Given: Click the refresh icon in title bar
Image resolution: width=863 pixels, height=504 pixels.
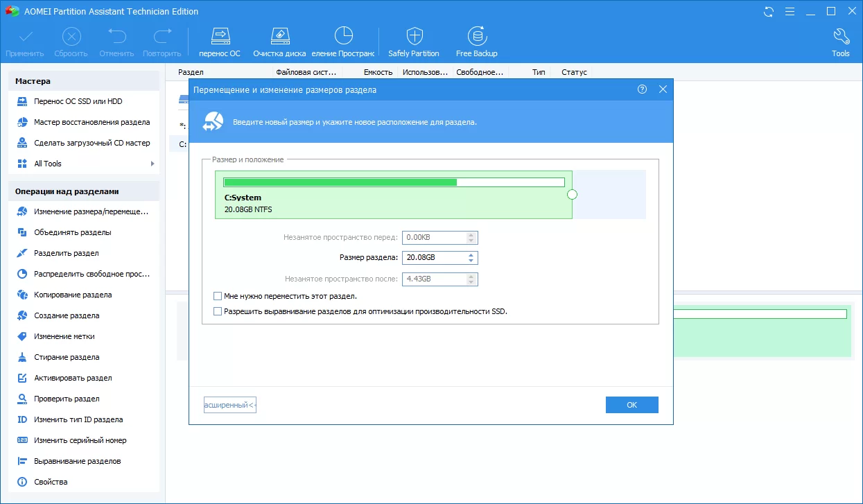Looking at the screenshot, I should pos(769,11).
